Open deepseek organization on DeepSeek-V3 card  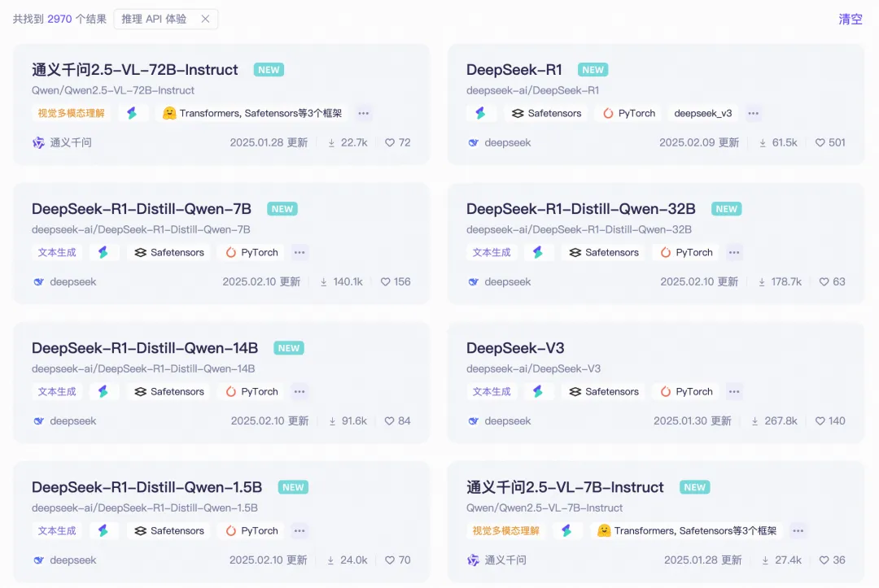tap(499, 421)
